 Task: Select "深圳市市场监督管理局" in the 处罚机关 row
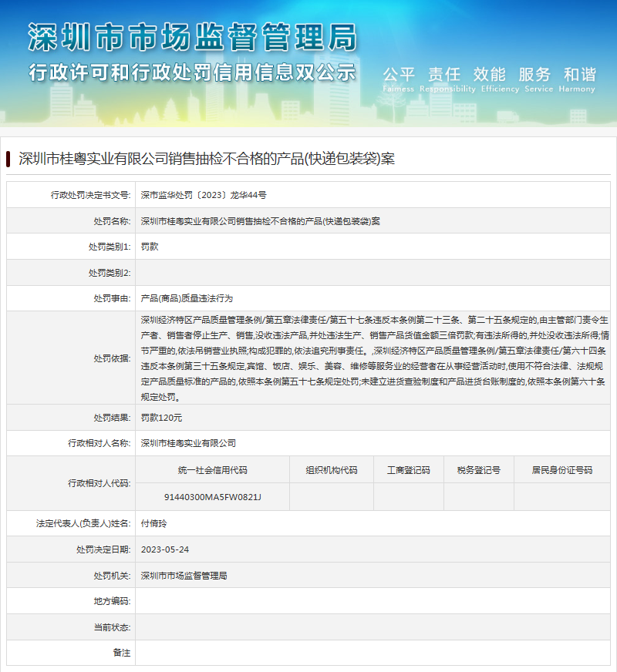click(184, 576)
